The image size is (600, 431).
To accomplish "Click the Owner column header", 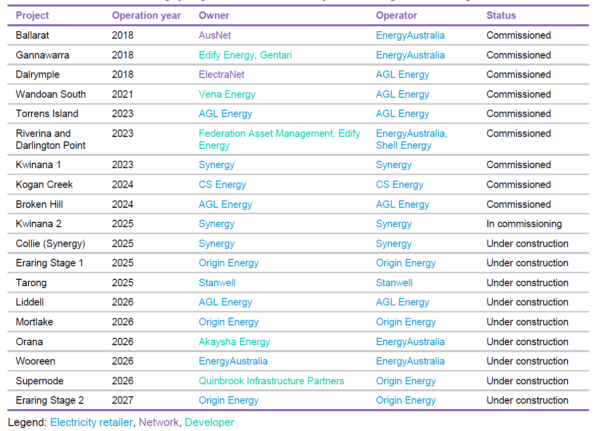I will click(214, 15).
